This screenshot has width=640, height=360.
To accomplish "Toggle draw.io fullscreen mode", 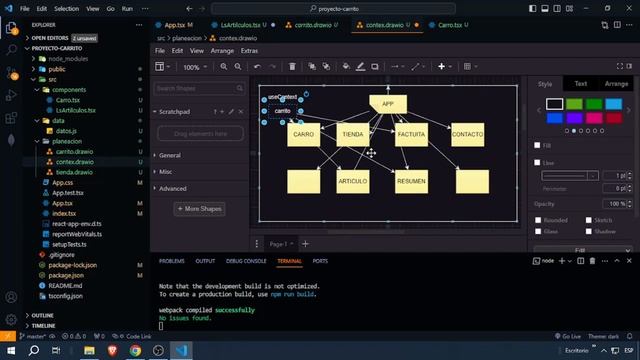I will [620, 66].
